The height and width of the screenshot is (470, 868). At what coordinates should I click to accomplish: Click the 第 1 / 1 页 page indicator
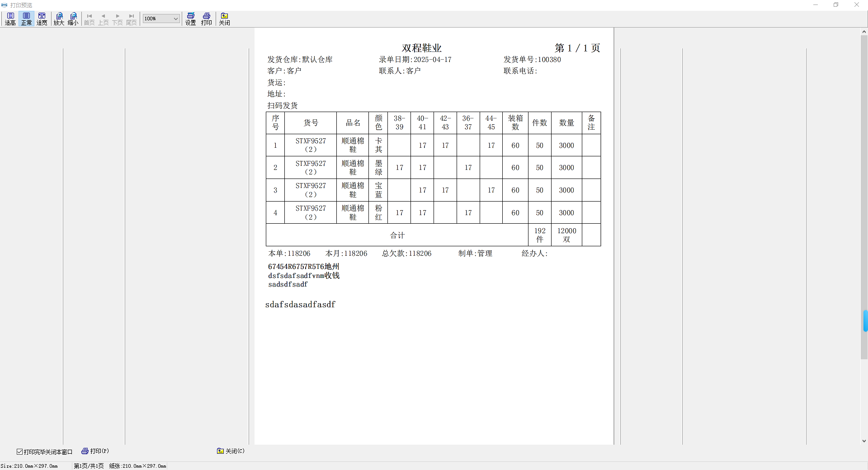pos(577,48)
